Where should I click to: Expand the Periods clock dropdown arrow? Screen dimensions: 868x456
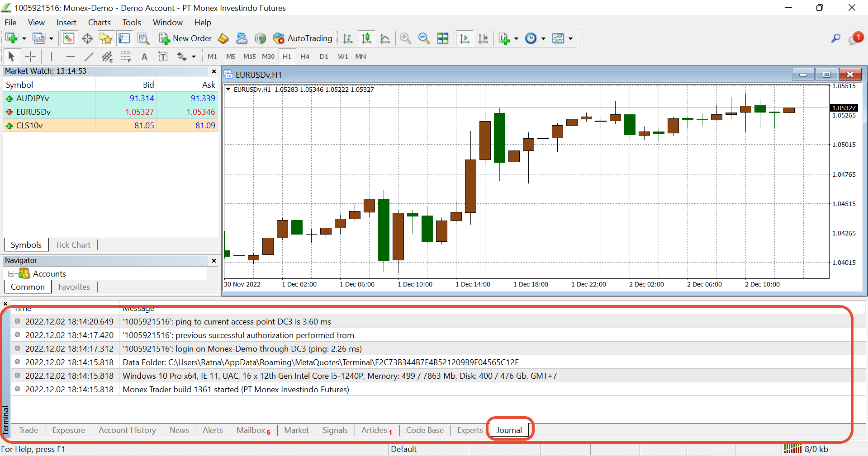coord(543,38)
